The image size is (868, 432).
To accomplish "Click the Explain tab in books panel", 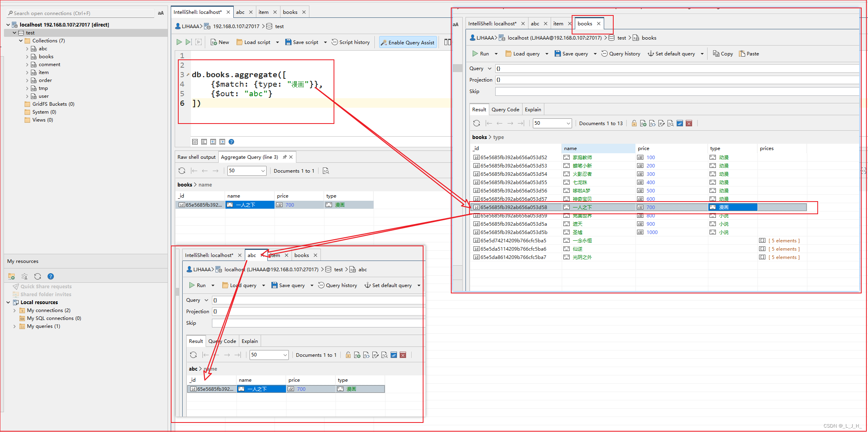I will click(530, 109).
